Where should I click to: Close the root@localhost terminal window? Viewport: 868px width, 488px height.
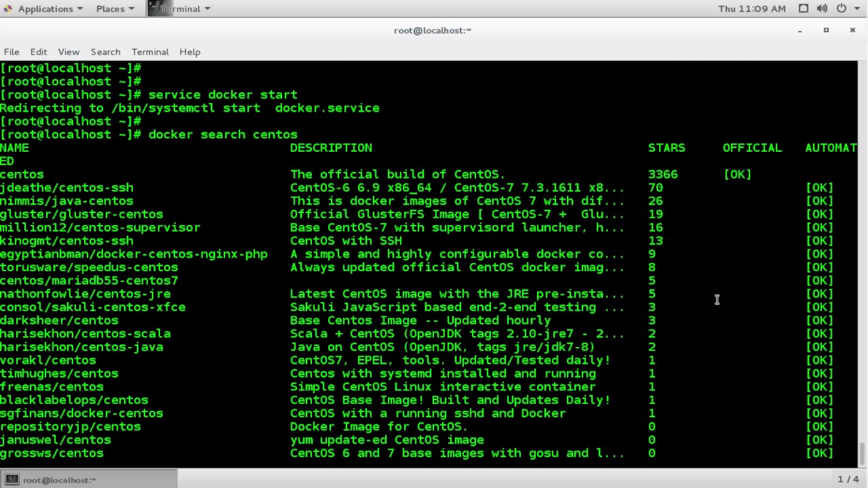852,30
